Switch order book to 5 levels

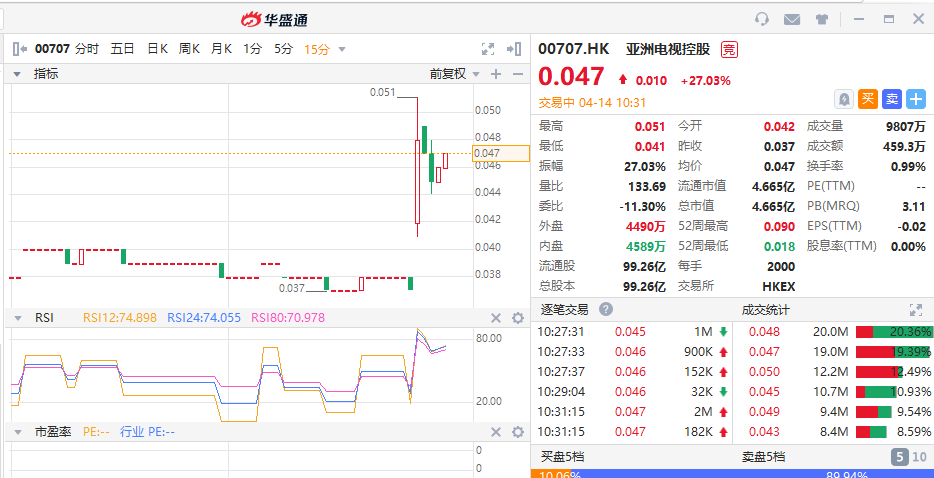[899, 457]
